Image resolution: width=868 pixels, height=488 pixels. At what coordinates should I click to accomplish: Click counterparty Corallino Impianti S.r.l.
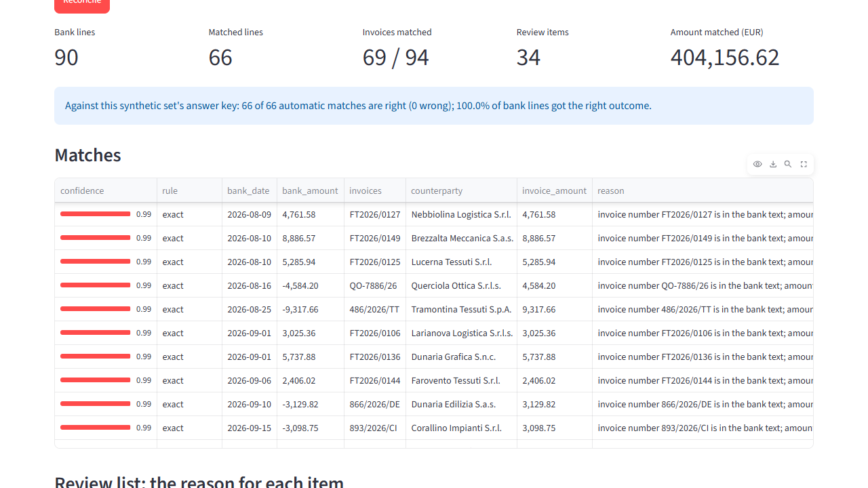[x=461, y=428]
